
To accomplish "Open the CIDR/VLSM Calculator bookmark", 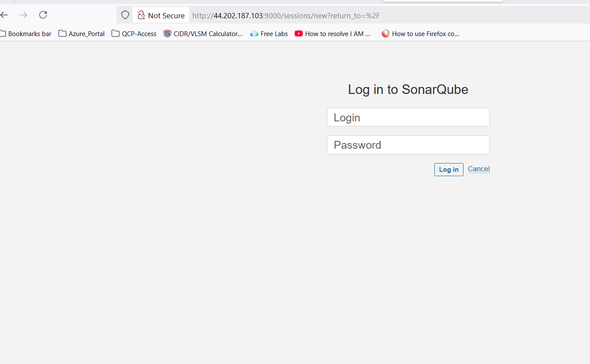I will tap(203, 33).
